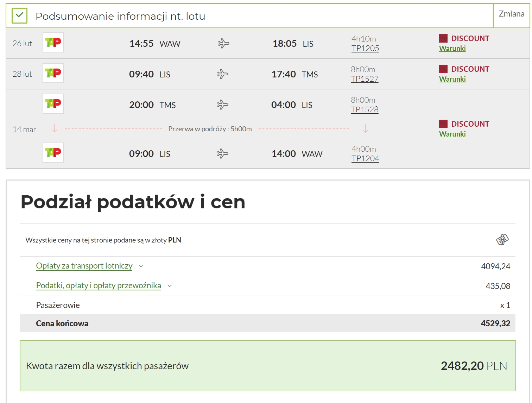
Task: Click the passengers icon in price breakdown
Action: pos(502,240)
